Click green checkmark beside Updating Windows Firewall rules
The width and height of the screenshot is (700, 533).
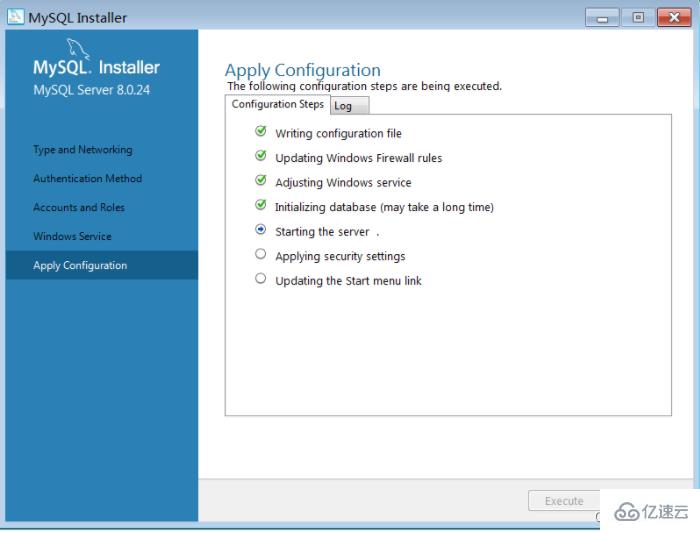coord(261,157)
